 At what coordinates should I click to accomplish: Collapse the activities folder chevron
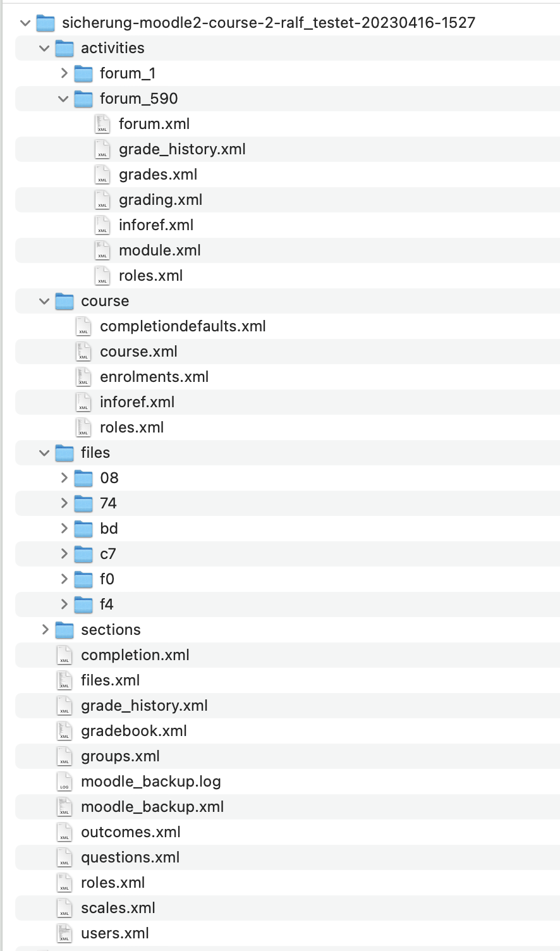(44, 48)
